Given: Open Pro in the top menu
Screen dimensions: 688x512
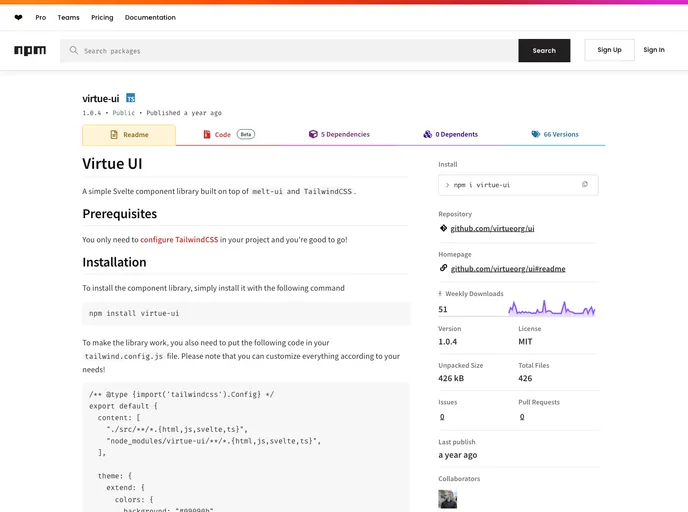Looking at the screenshot, I should pyautogui.click(x=41, y=18).
